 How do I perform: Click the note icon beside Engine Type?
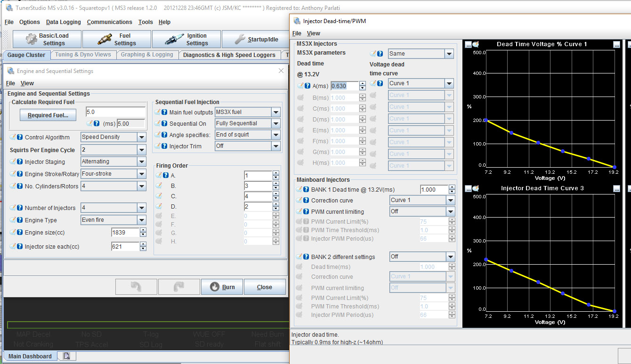[13, 220]
